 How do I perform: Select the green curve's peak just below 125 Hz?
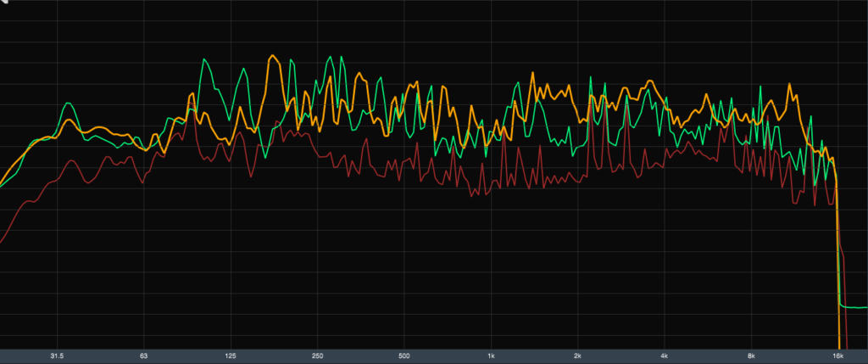[x=204, y=59]
